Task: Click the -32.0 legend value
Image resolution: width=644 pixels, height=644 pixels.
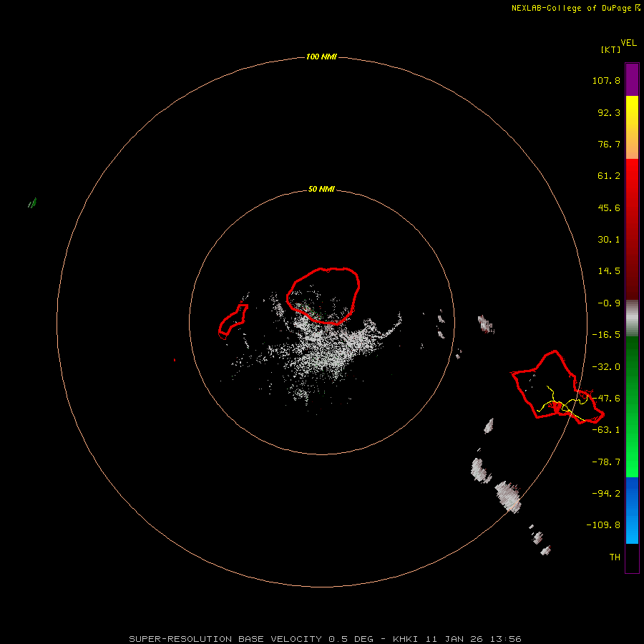Action: pyautogui.click(x=606, y=367)
